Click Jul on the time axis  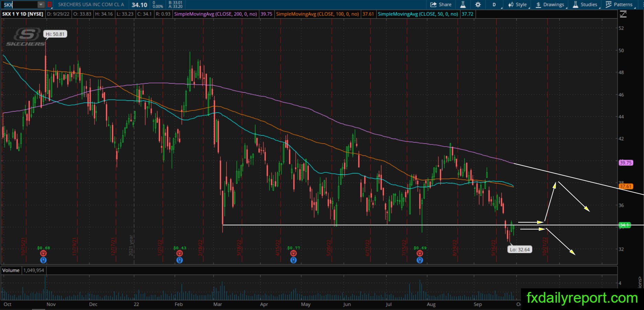coord(389,304)
